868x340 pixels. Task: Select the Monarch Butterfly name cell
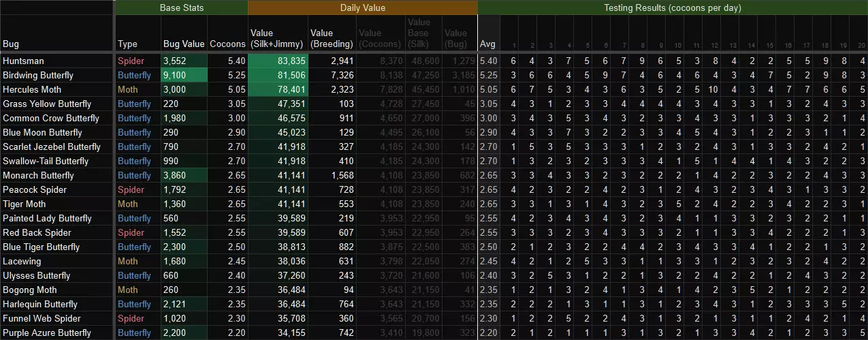tap(48, 175)
